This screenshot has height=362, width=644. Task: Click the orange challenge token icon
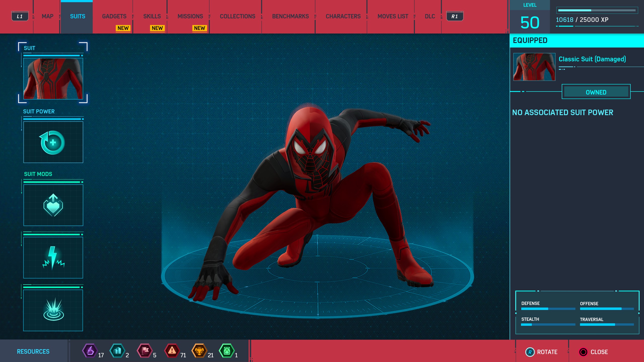pos(199,350)
